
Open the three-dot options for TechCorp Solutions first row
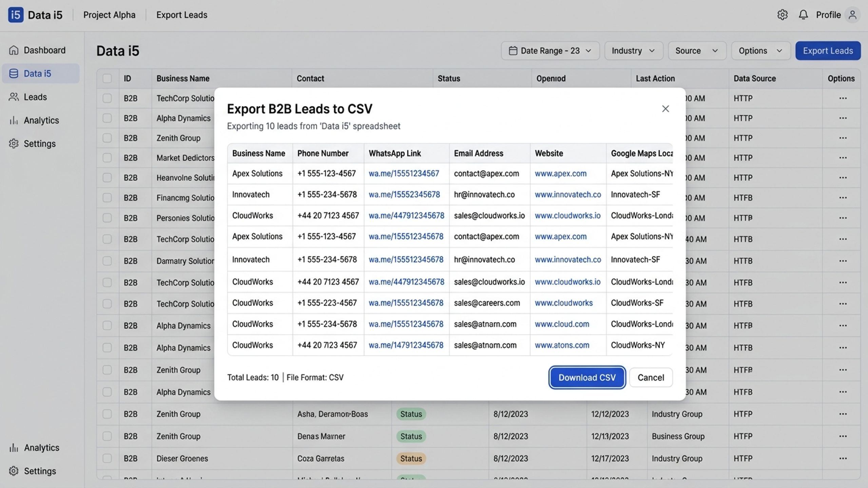(x=843, y=98)
